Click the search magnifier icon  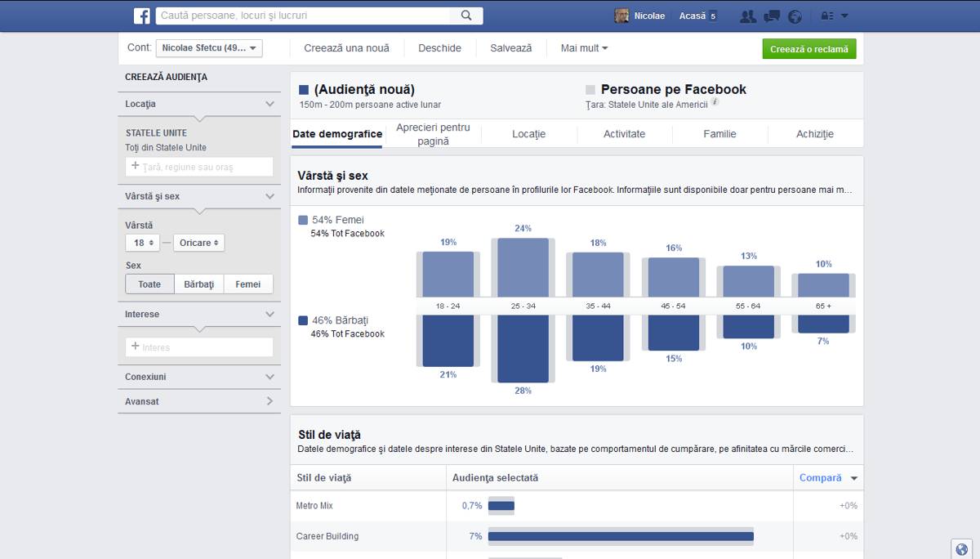466,16
